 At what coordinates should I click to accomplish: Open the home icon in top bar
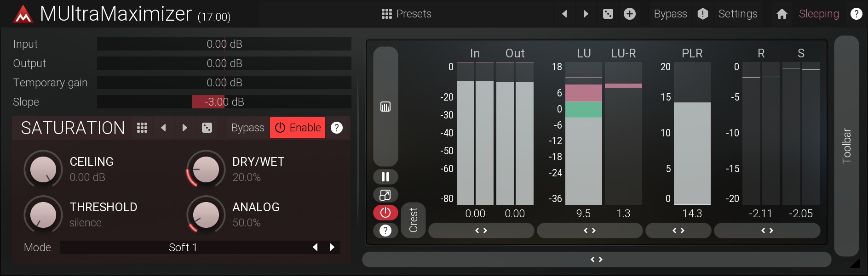coord(782,14)
